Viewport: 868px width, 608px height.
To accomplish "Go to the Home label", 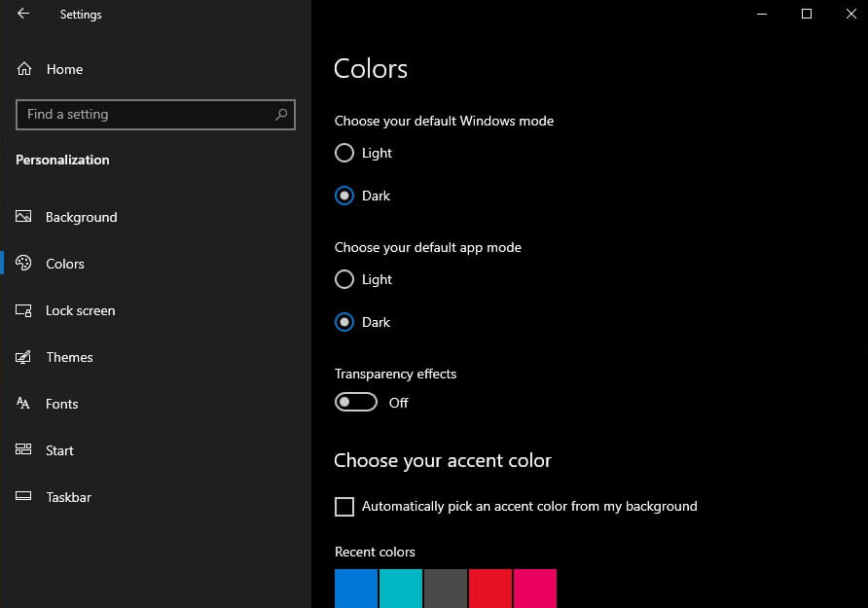I will click(x=65, y=69).
